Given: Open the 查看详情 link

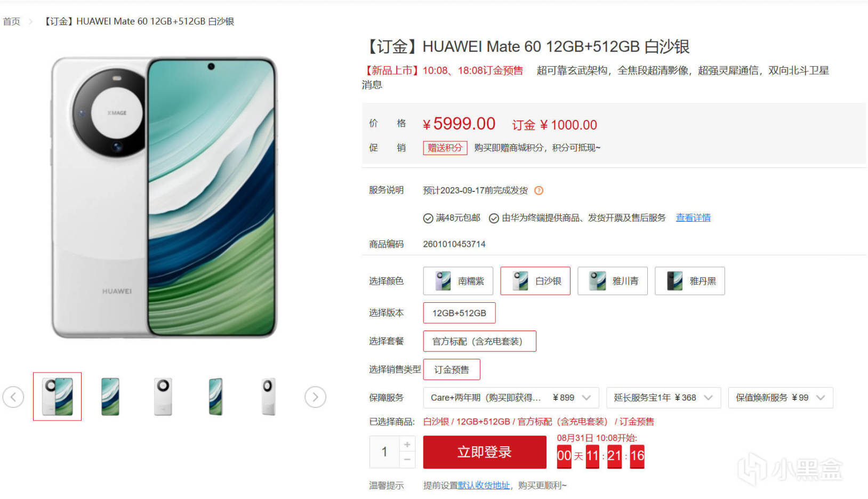Looking at the screenshot, I should pyautogui.click(x=693, y=218).
